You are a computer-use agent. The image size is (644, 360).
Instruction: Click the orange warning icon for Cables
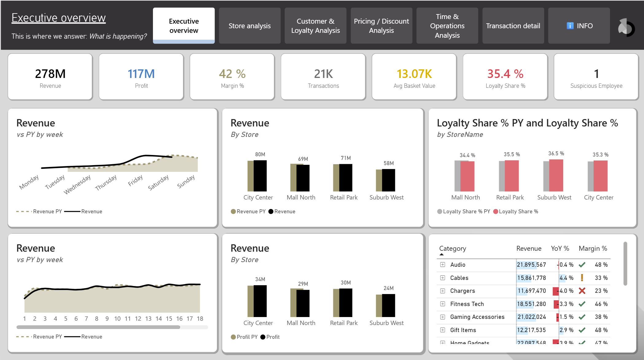tap(582, 278)
